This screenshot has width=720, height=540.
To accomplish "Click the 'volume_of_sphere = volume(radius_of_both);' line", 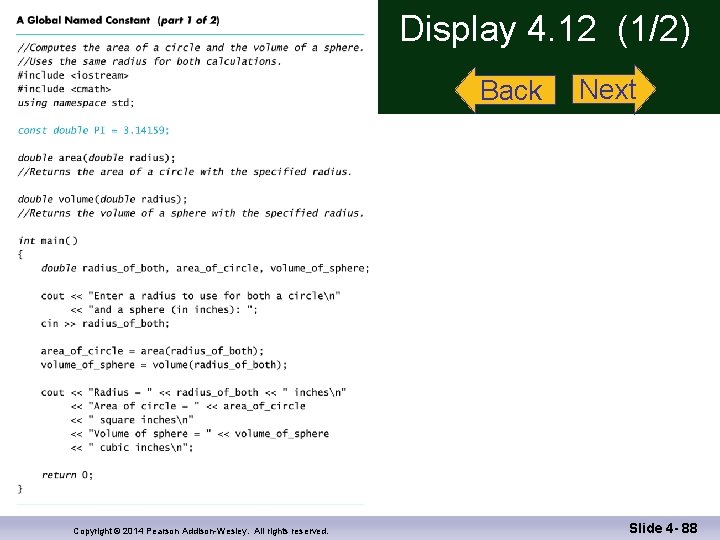I will coord(164,365).
